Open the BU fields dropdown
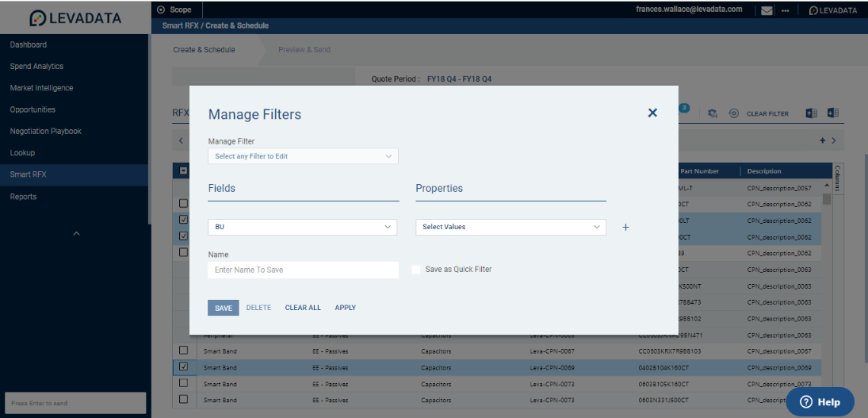Viewport: 868px width, 418px height. (x=302, y=227)
